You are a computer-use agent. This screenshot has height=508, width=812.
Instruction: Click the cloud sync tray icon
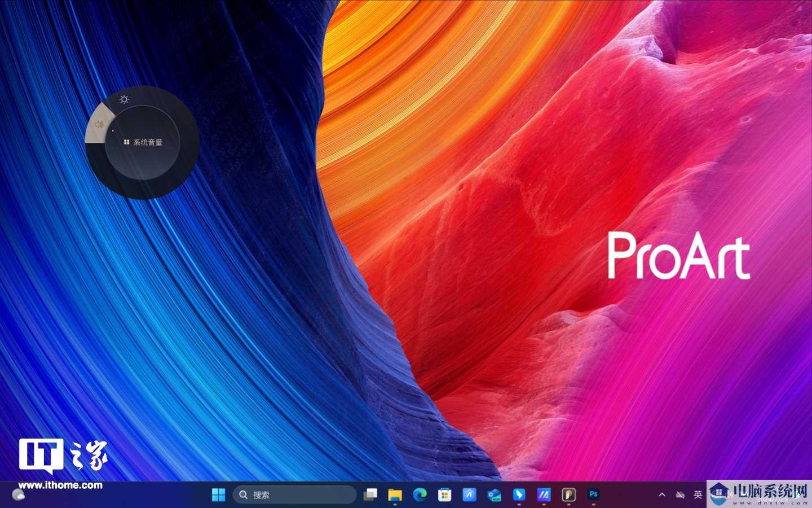pos(680,495)
